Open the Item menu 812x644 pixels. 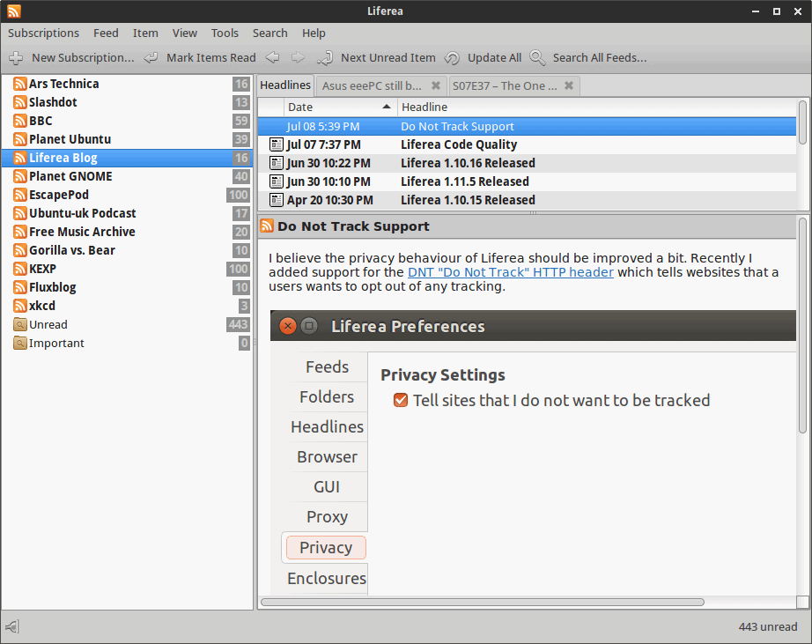(145, 33)
